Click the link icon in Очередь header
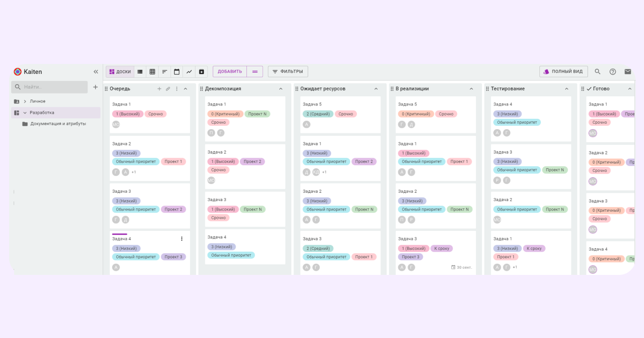644x338 pixels. tap(168, 89)
